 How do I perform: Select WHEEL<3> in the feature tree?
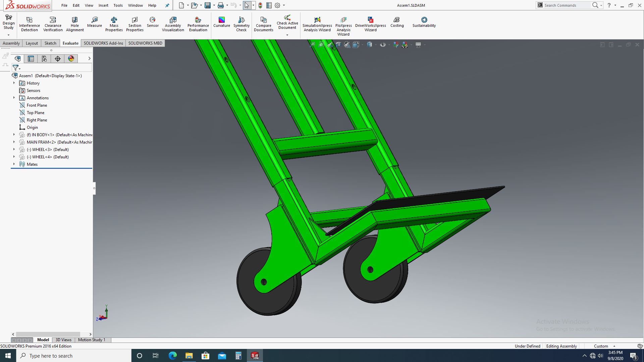coord(44,150)
